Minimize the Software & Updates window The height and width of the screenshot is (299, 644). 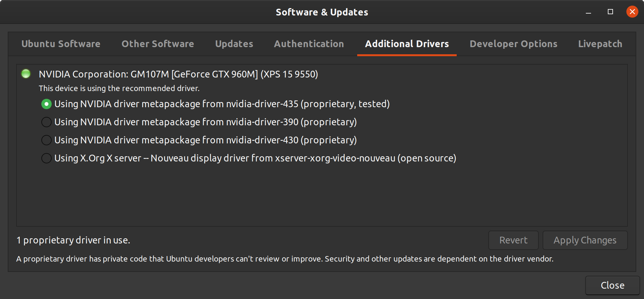(588, 12)
